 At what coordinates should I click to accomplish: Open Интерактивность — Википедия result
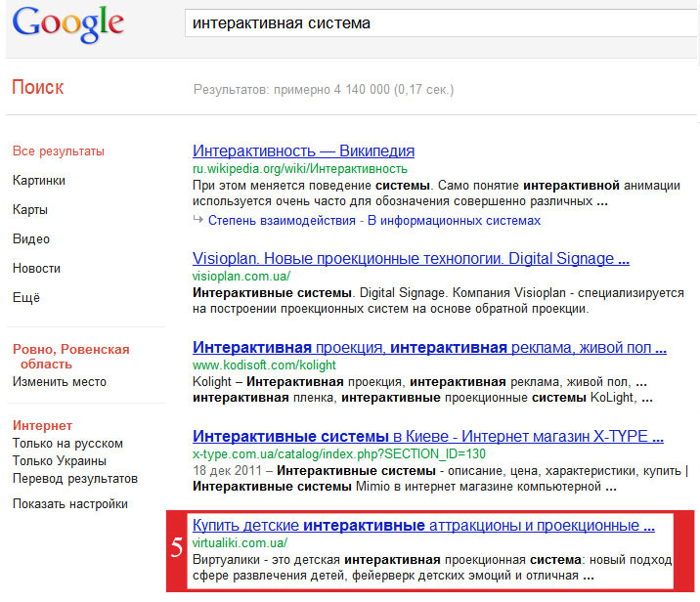(304, 150)
